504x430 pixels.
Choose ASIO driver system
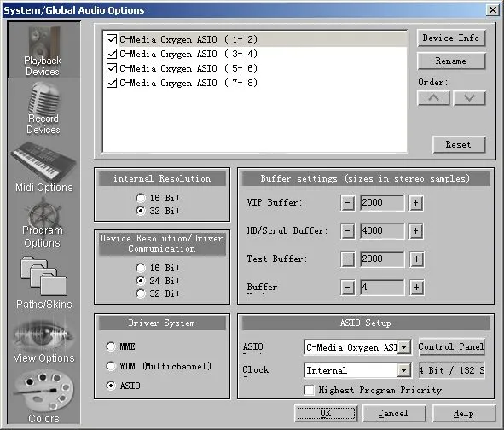pos(111,386)
